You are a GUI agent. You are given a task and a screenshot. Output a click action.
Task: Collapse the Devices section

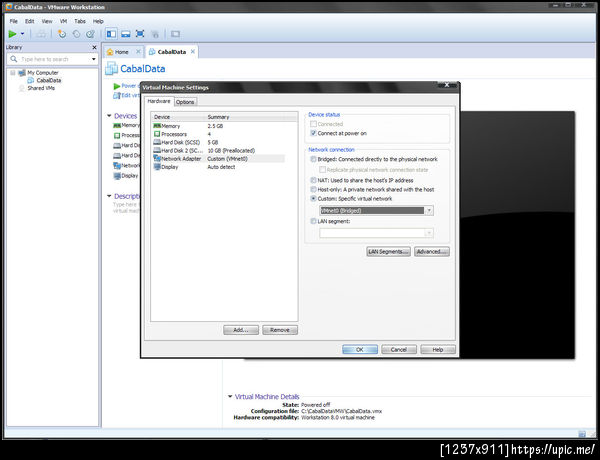109,116
